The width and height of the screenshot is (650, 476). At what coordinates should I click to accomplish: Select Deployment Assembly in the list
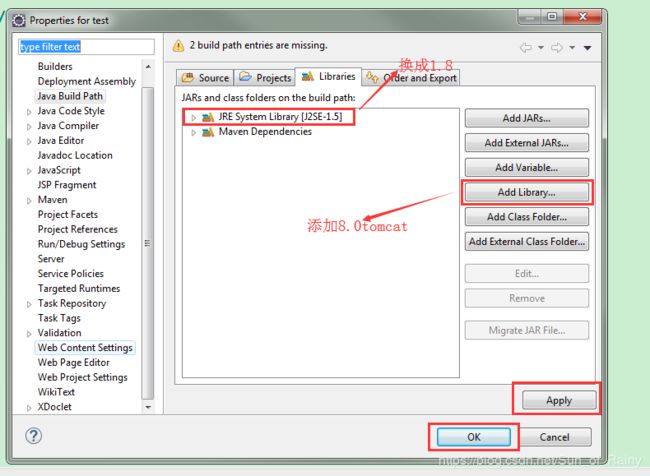click(x=87, y=81)
